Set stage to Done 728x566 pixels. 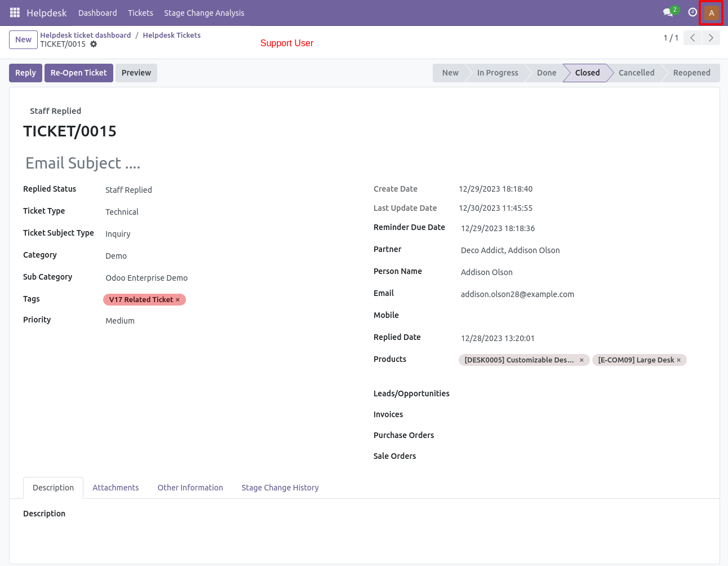tap(546, 73)
